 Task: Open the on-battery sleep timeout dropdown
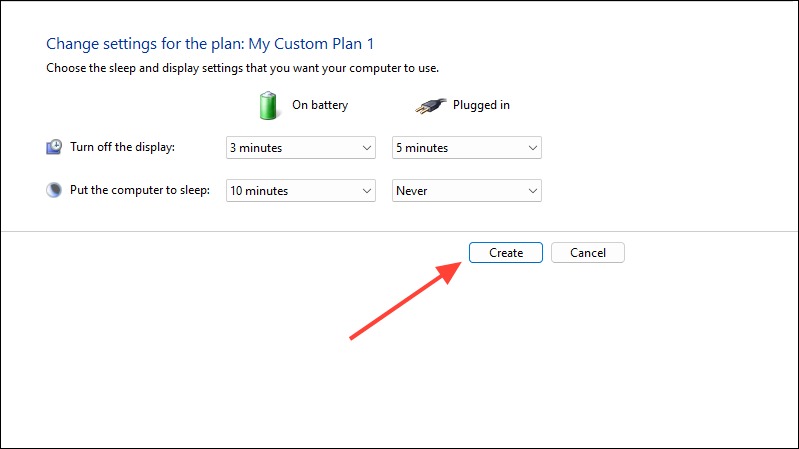coord(301,191)
